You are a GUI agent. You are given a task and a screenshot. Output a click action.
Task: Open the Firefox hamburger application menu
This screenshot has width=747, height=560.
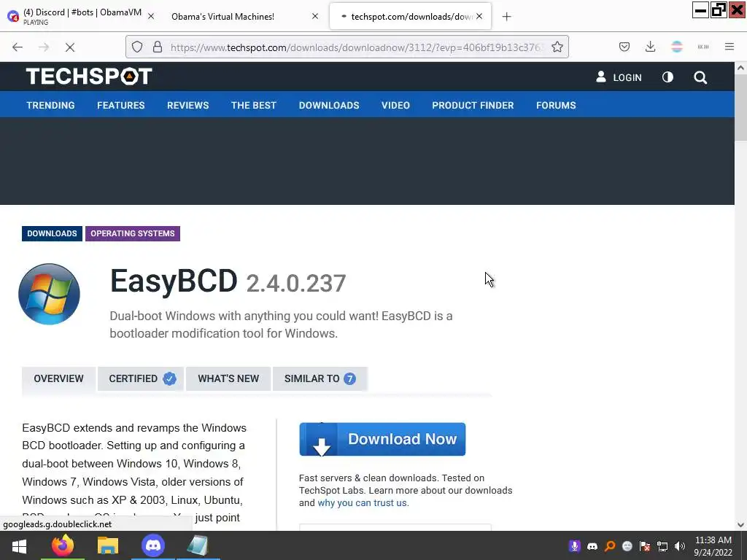729,47
